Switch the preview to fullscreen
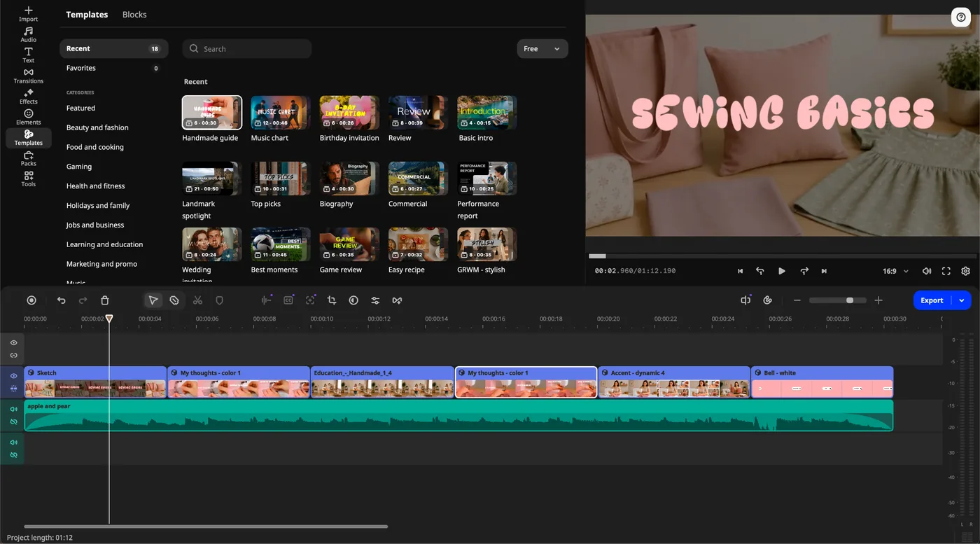Viewport: 980px width, 544px height. click(x=946, y=271)
